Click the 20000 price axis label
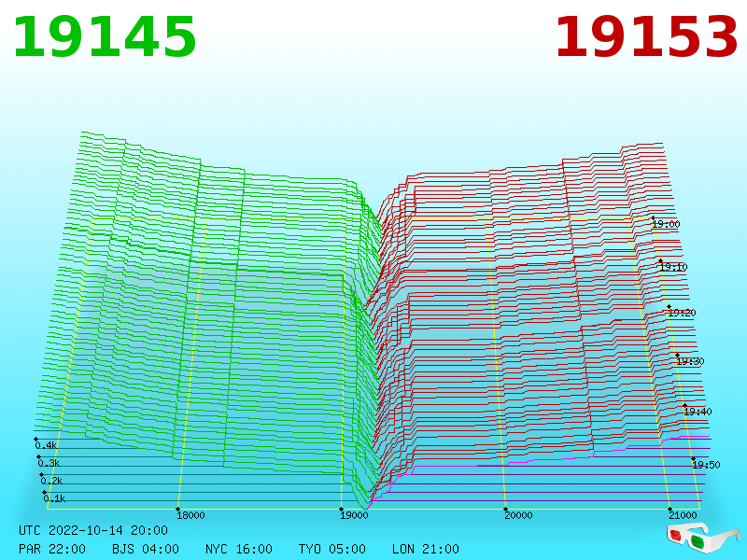This screenshot has width=747, height=560. pos(518,515)
